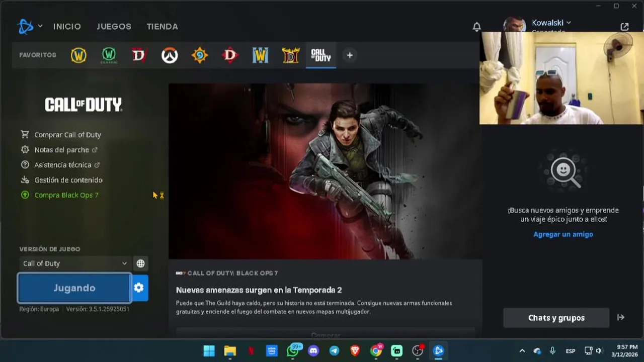The width and height of the screenshot is (644, 362).
Task: Add a game to favorites with plus
Action: click(x=350, y=55)
